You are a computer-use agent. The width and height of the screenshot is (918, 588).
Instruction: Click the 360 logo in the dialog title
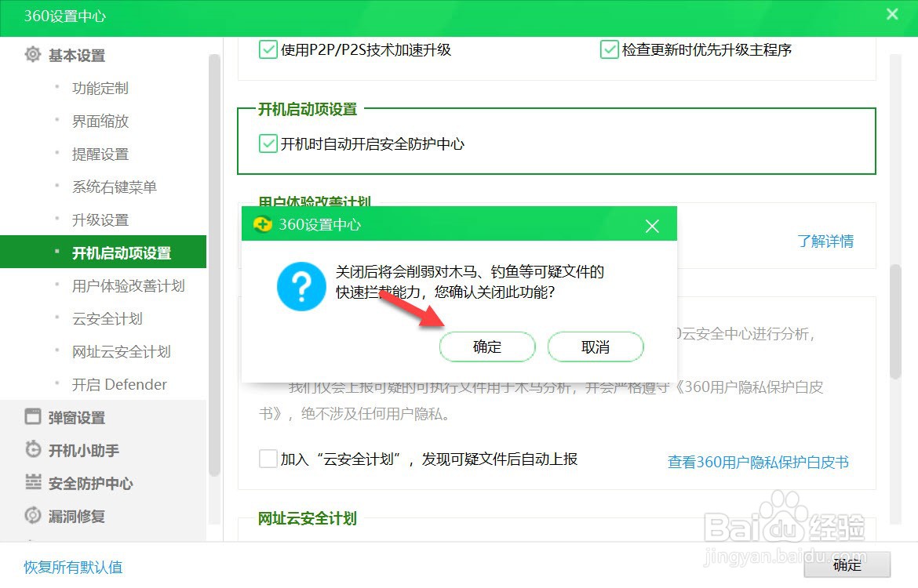pyautogui.click(x=262, y=225)
